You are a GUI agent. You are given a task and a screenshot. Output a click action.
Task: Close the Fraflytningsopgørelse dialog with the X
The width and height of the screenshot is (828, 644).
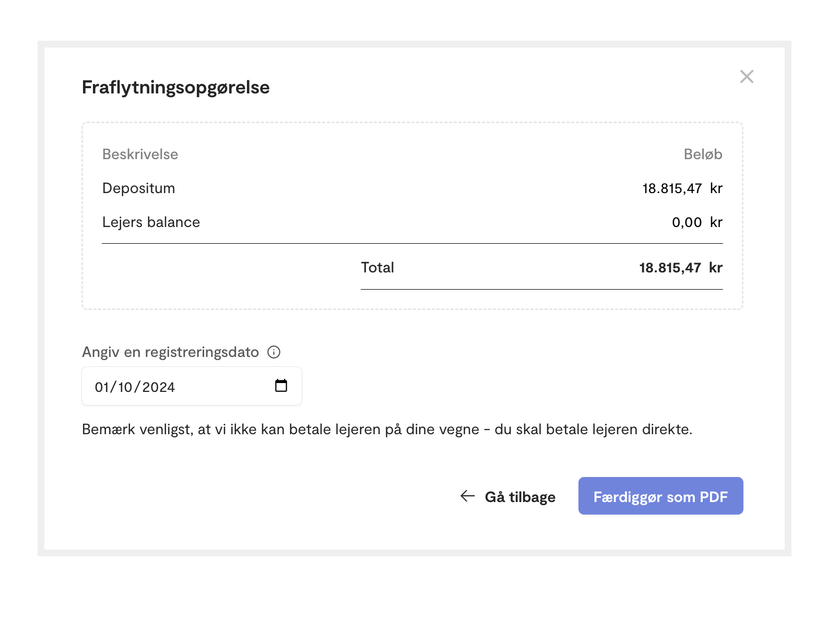[x=747, y=77]
